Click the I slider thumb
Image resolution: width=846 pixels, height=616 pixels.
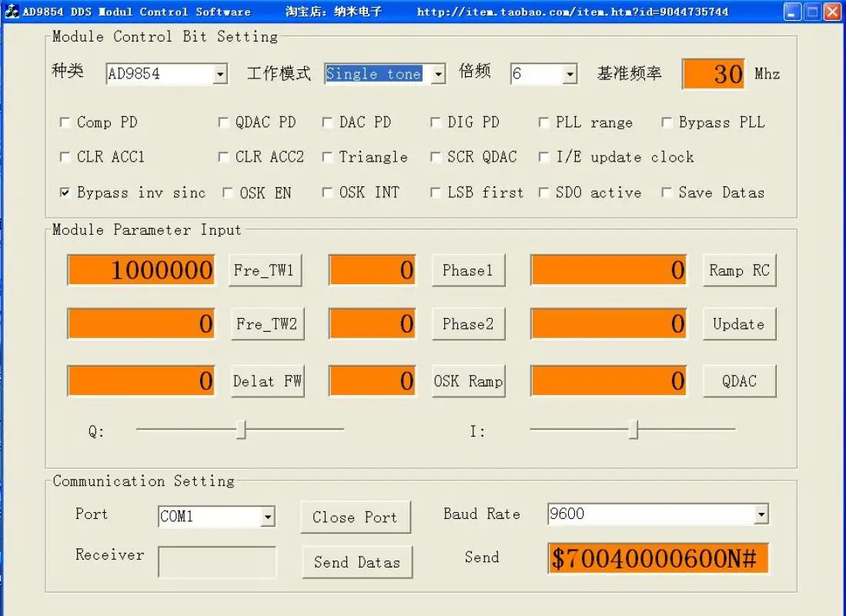click(x=634, y=430)
